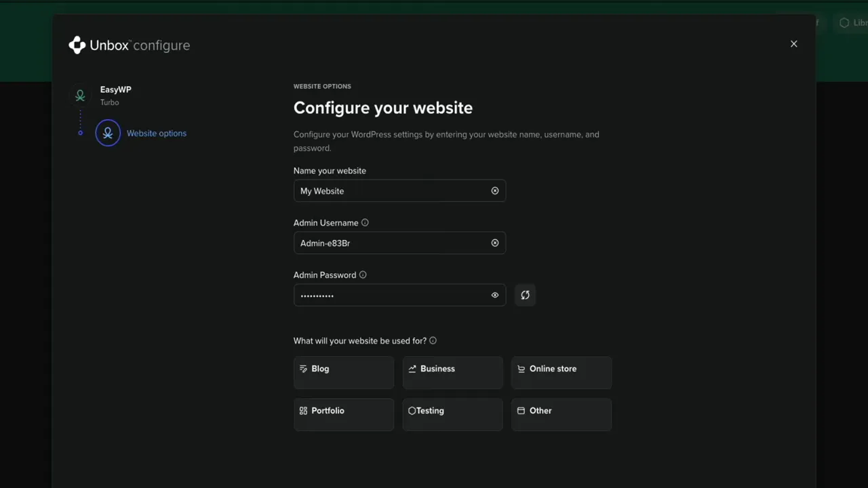Pick Other as website purpose
Screen dimensions: 868x488
pos(561,414)
